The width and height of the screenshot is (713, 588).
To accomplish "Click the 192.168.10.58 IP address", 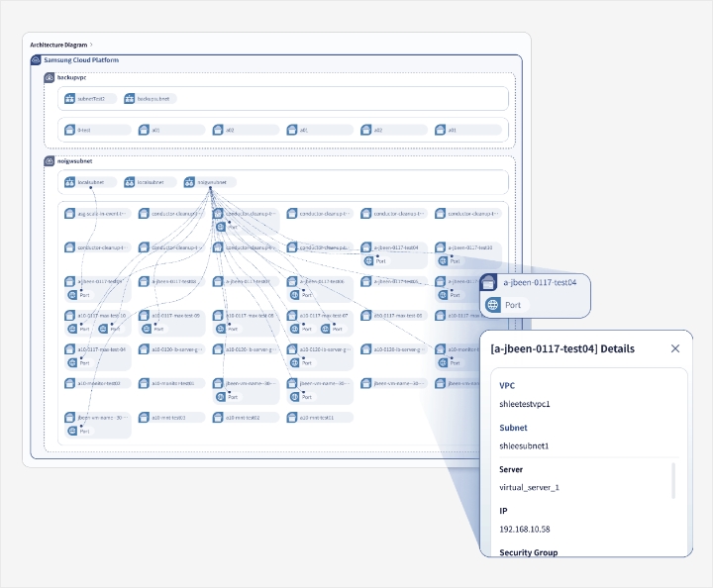I will 526,529.
